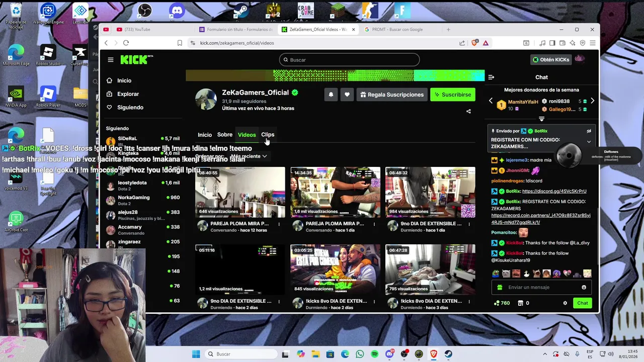Go to Siguiendo in the sidebar
Image resolution: width=644 pixels, height=362 pixels.
click(125, 107)
